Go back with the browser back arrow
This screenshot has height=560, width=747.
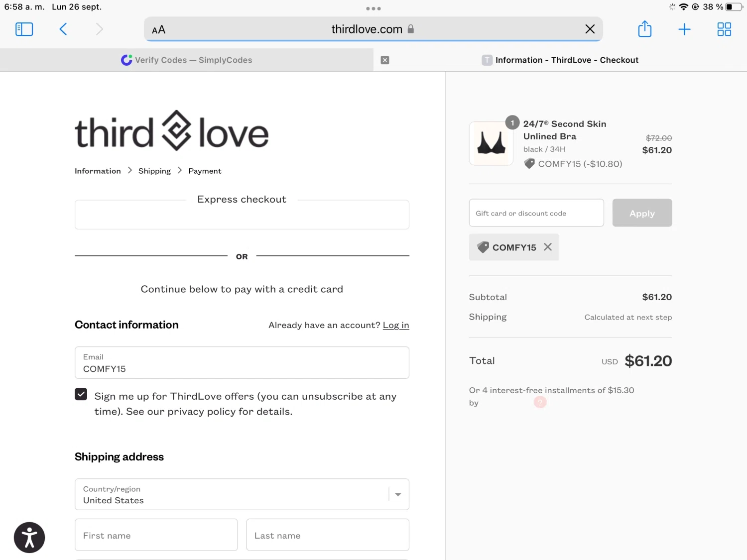(x=63, y=29)
